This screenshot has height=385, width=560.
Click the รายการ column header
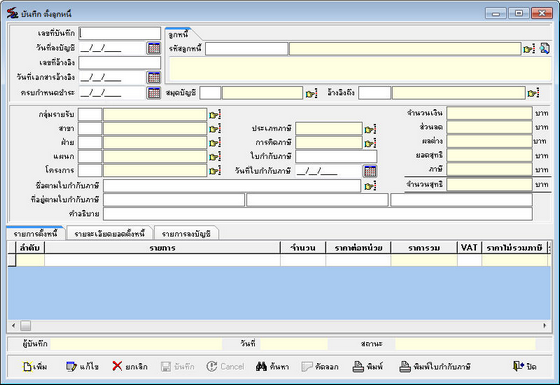coord(162,248)
